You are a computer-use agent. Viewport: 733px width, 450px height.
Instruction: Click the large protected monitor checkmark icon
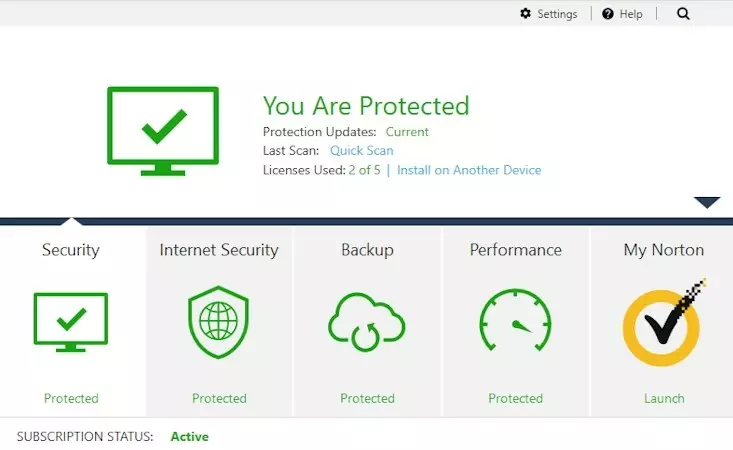tap(162, 131)
